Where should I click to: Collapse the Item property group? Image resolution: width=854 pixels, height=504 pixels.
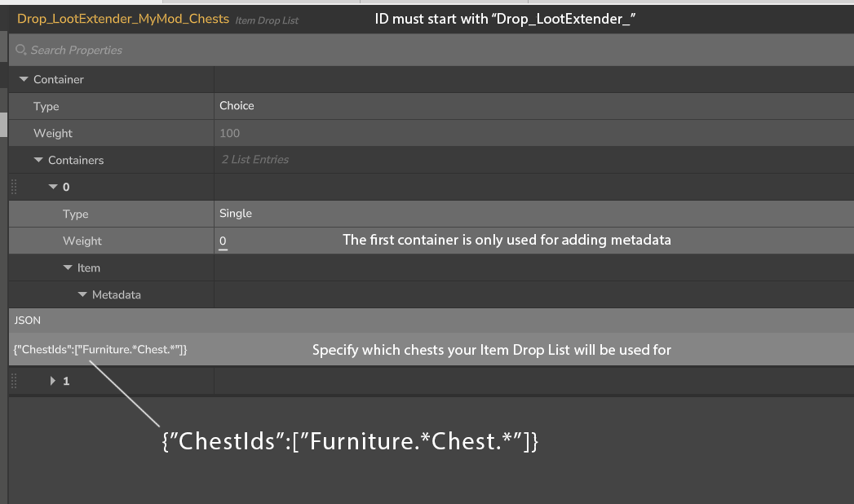68,268
